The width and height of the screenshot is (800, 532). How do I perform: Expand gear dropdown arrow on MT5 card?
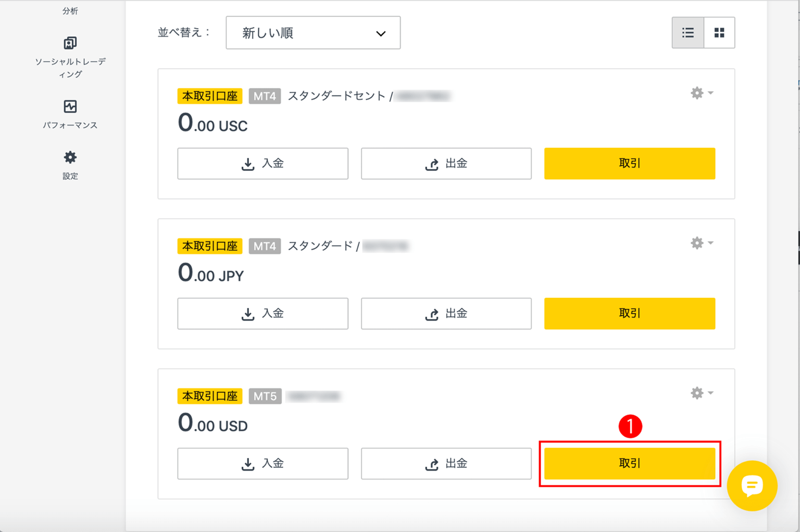(x=710, y=393)
